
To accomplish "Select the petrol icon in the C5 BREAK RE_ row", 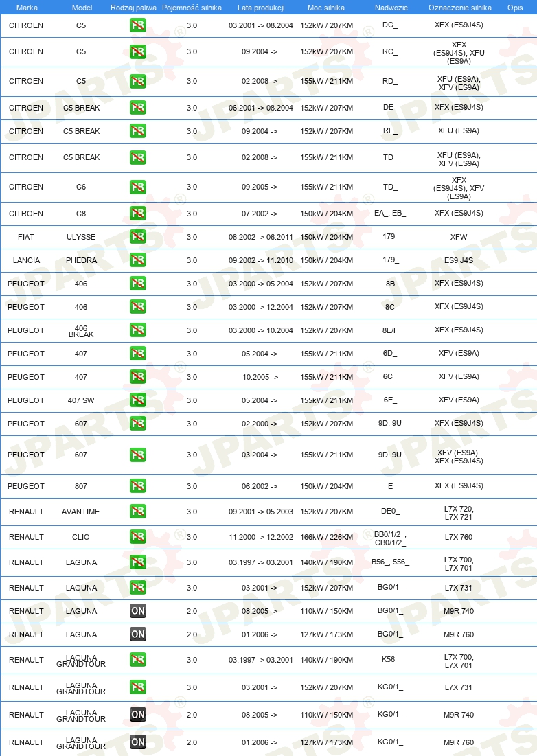I will click(138, 130).
